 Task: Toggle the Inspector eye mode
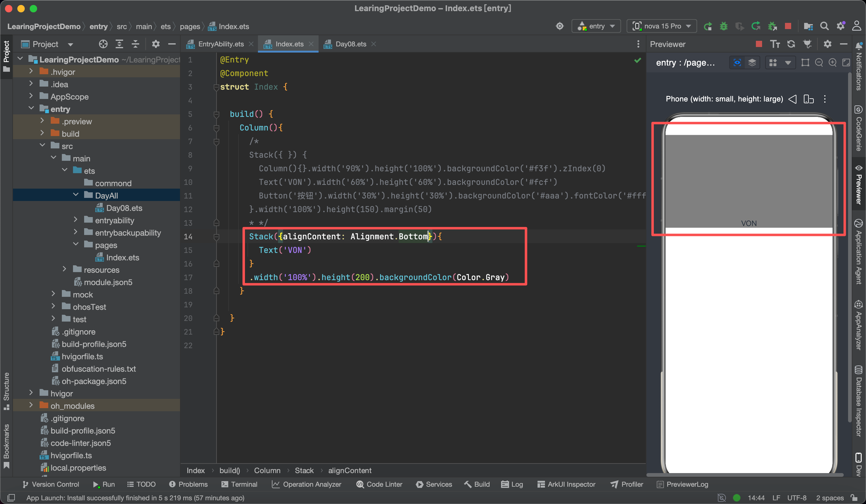[x=737, y=62]
